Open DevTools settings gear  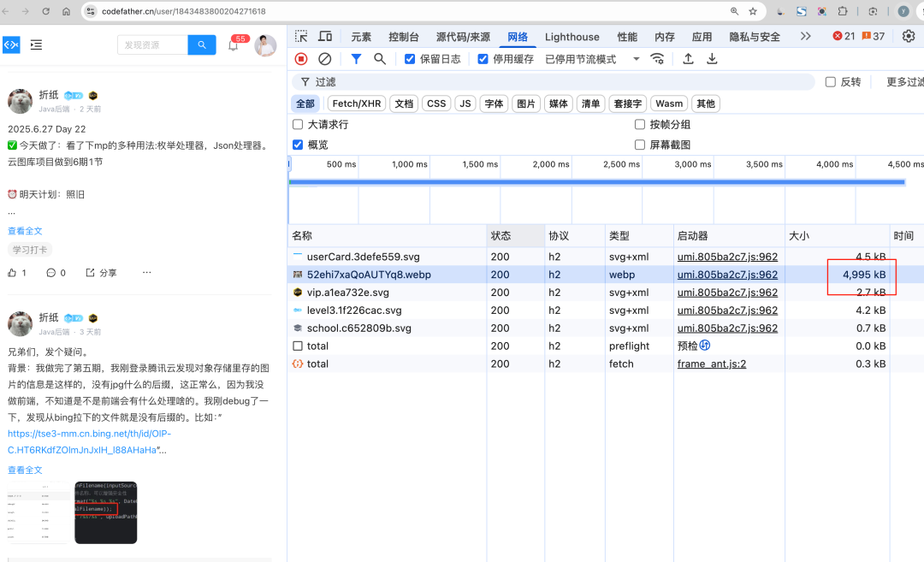coord(909,37)
